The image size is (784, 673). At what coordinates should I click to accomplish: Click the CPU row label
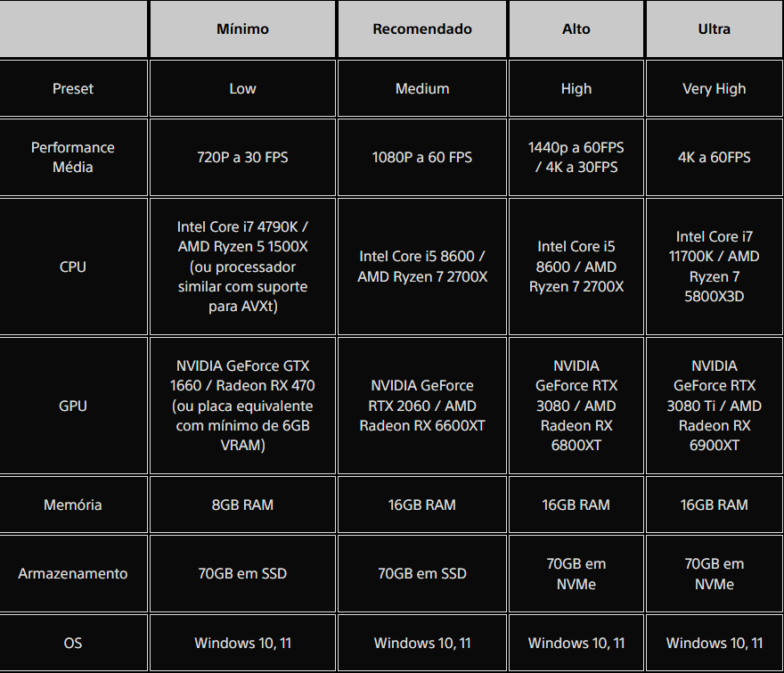tap(73, 267)
